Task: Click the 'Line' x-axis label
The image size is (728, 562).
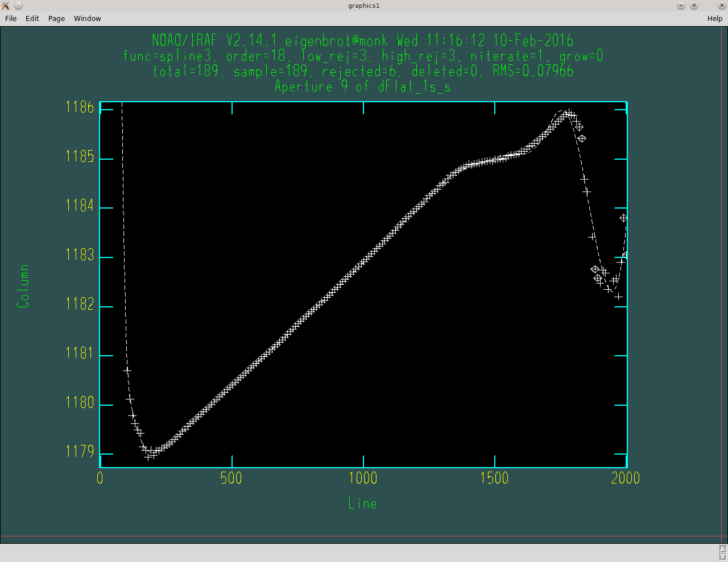Action: coord(362,503)
